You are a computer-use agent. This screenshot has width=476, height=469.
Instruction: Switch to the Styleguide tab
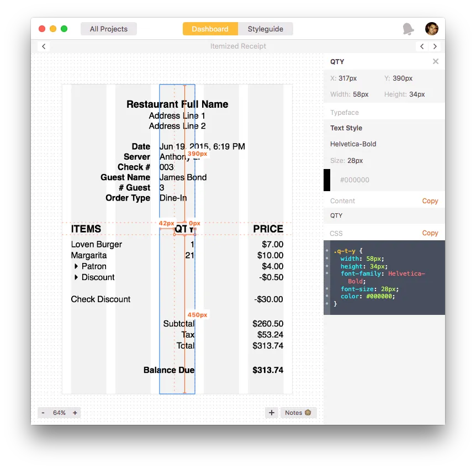click(265, 29)
